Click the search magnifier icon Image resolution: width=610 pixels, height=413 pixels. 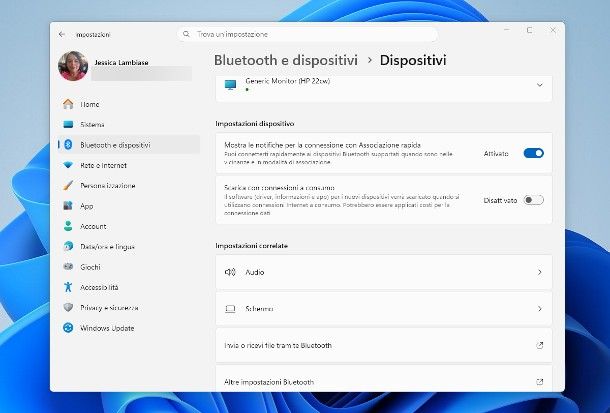click(186, 34)
